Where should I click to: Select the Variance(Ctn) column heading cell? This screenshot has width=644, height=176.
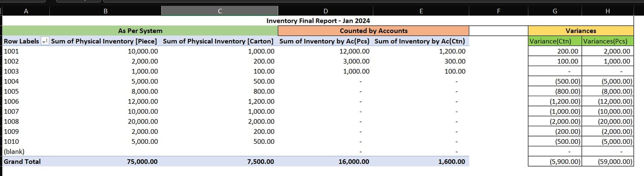[x=555, y=41]
